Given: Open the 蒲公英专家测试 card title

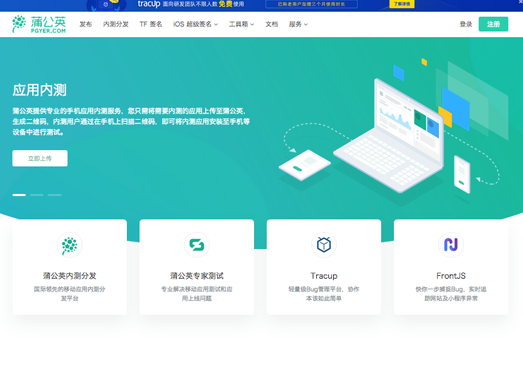Looking at the screenshot, I should (x=197, y=276).
